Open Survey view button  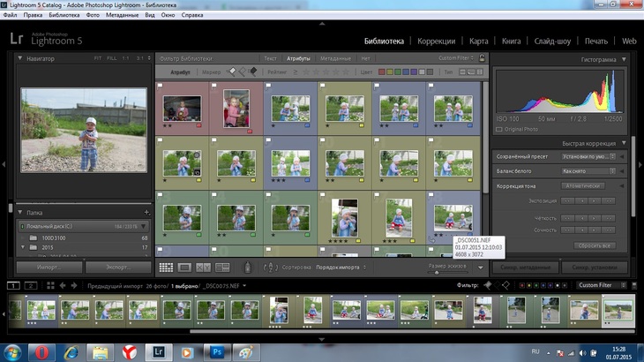pyautogui.click(x=222, y=268)
